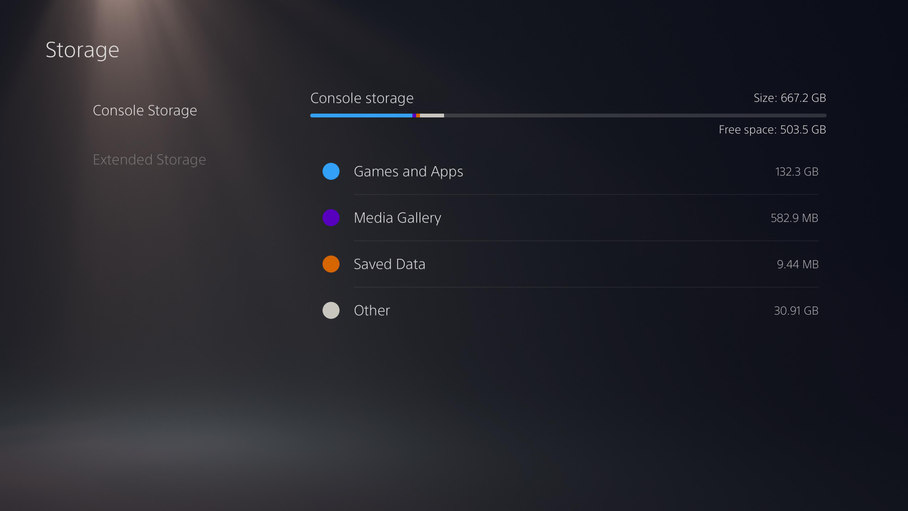Screen dimensions: 908x511
Task: Click the purple Media Gallery circle
Action: click(x=331, y=218)
